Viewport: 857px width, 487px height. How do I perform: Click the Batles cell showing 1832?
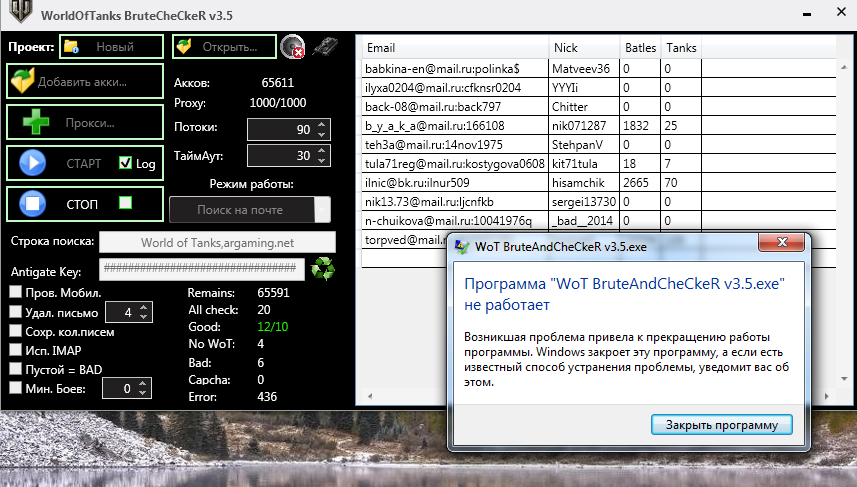point(640,126)
